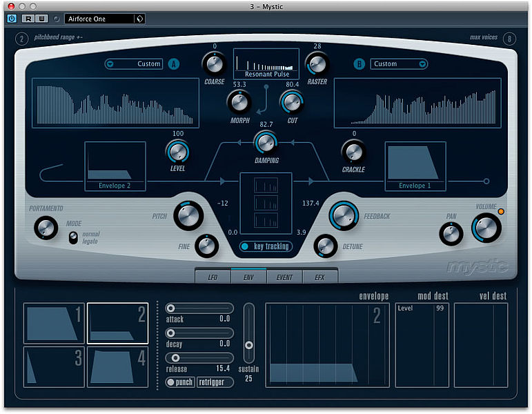Viewport: 532px width, 414px height.
Task: Click the Spectrum B filter display
Action: (417, 103)
